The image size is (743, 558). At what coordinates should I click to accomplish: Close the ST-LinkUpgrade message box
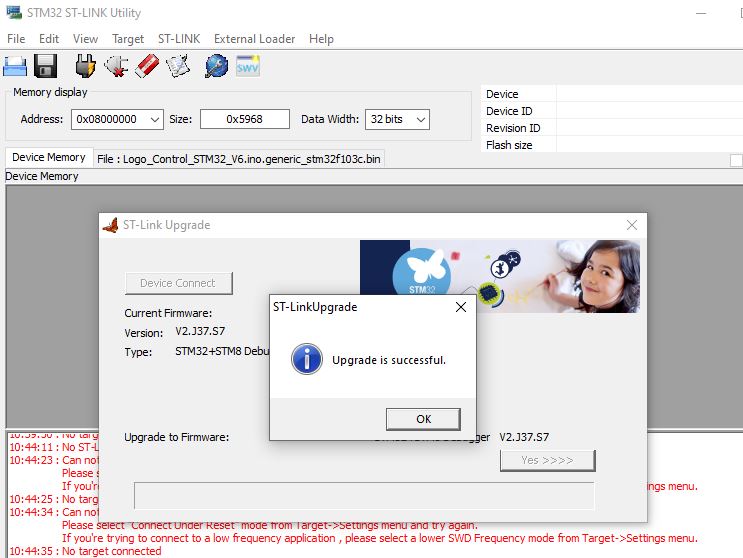(460, 308)
